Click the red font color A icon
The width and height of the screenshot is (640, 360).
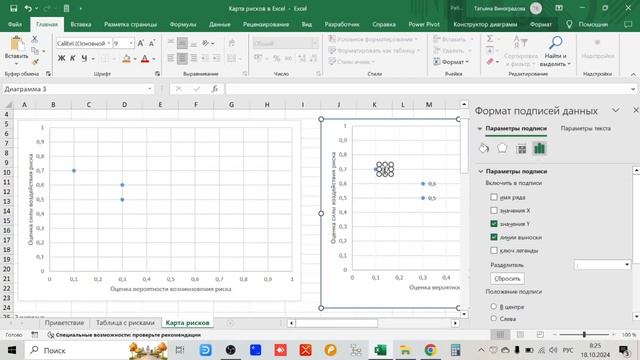coord(144,59)
